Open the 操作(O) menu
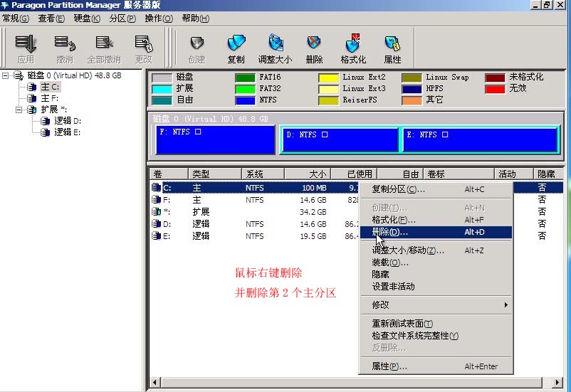The height and width of the screenshot is (392, 571). pos(159,18)
